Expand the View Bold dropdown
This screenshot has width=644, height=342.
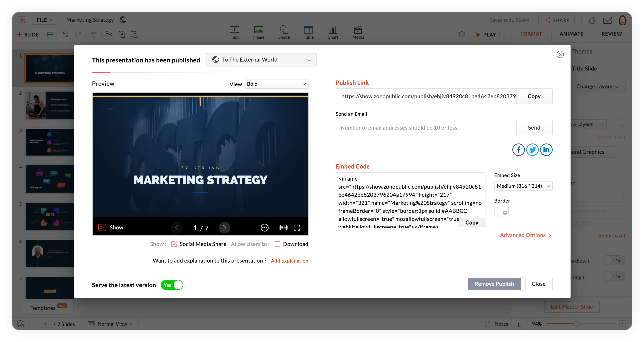(276, 84)
